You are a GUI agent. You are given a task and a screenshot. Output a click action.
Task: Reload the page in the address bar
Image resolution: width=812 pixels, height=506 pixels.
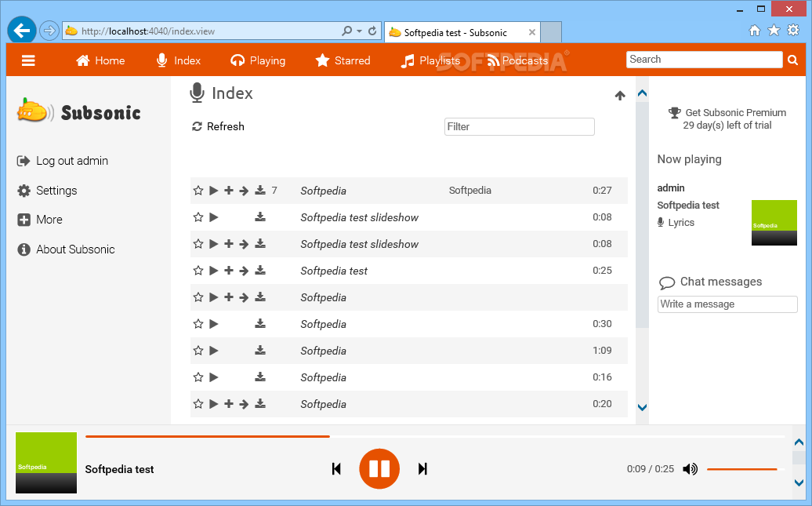tap(372, 31)
